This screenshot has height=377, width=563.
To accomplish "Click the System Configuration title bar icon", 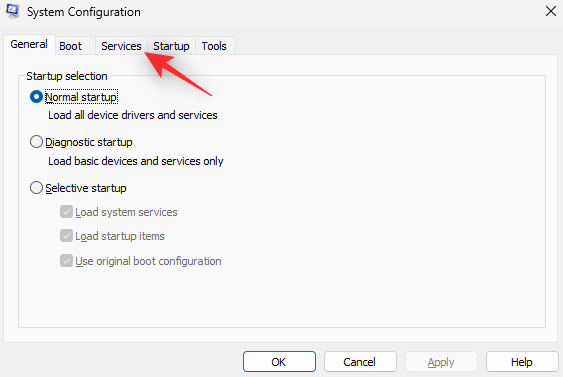I will (13, 11).
